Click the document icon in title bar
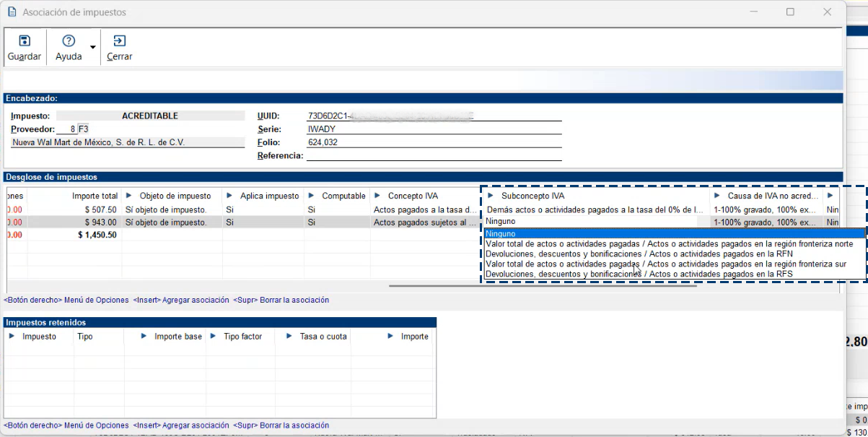 click(12, 12)
